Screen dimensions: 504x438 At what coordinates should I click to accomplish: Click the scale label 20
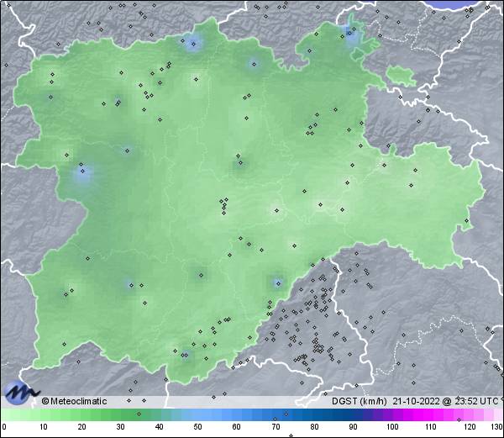pos(82,427)
